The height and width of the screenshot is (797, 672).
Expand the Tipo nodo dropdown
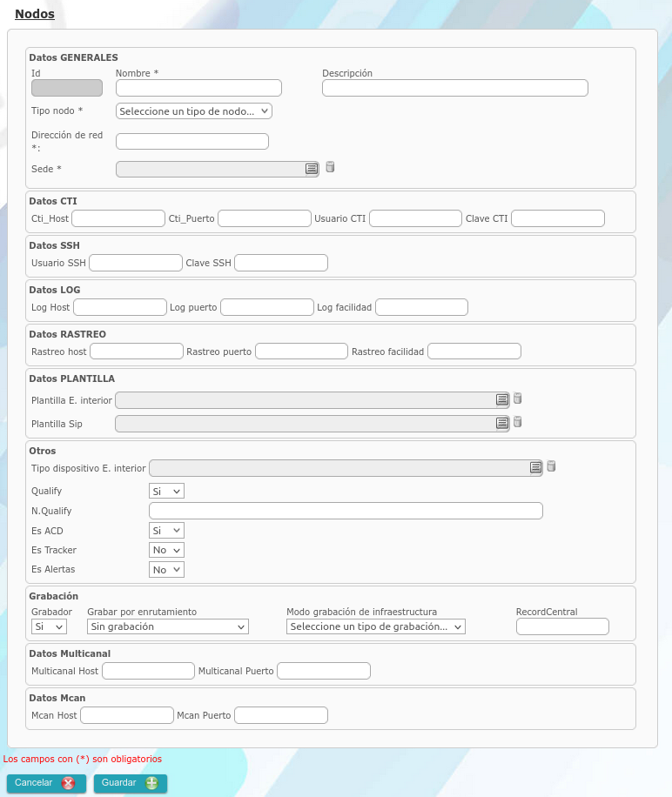coord(193,111)
